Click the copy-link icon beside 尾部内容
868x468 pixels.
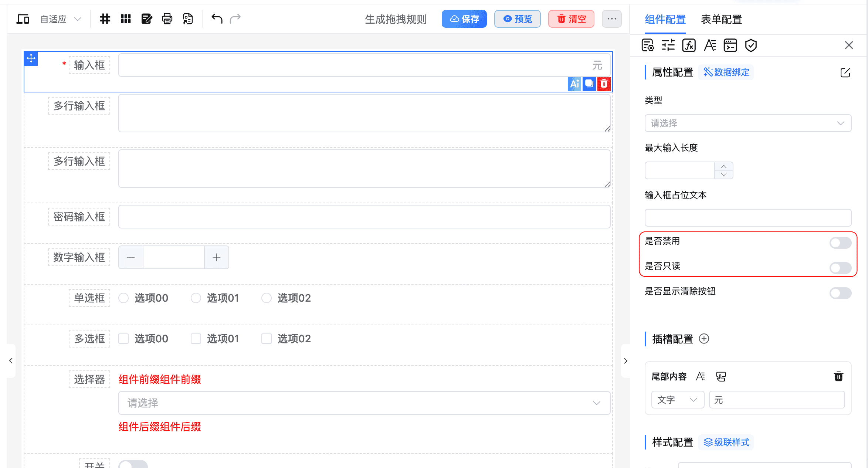point(721,376)
